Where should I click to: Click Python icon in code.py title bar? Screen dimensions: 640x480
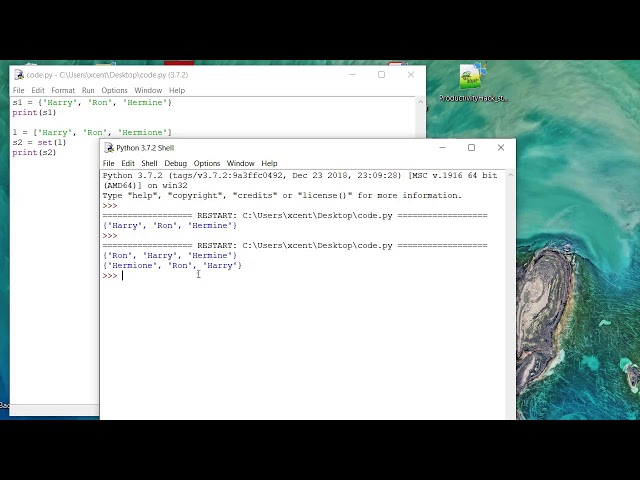[x=19, y=75]
